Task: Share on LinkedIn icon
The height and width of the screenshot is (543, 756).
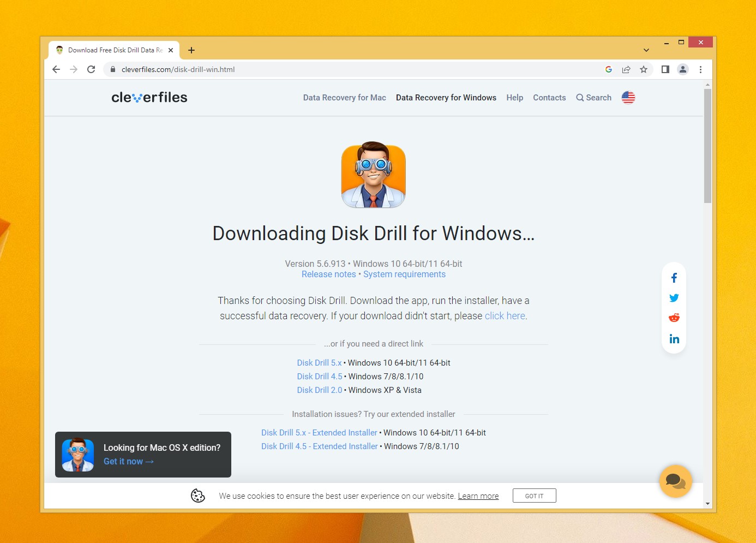Action: click(x=674, y=339)
